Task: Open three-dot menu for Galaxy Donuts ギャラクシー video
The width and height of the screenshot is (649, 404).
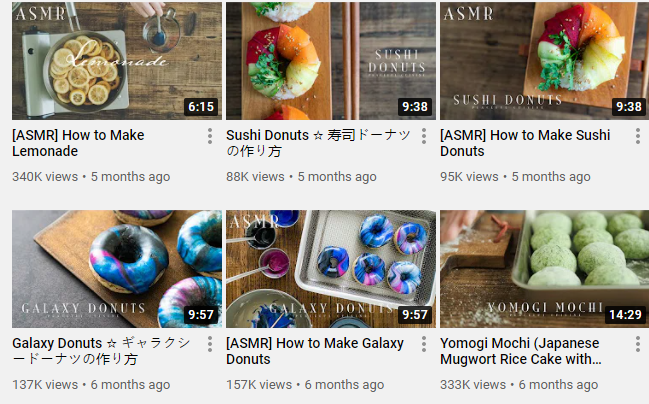Action: pos(210,344)
